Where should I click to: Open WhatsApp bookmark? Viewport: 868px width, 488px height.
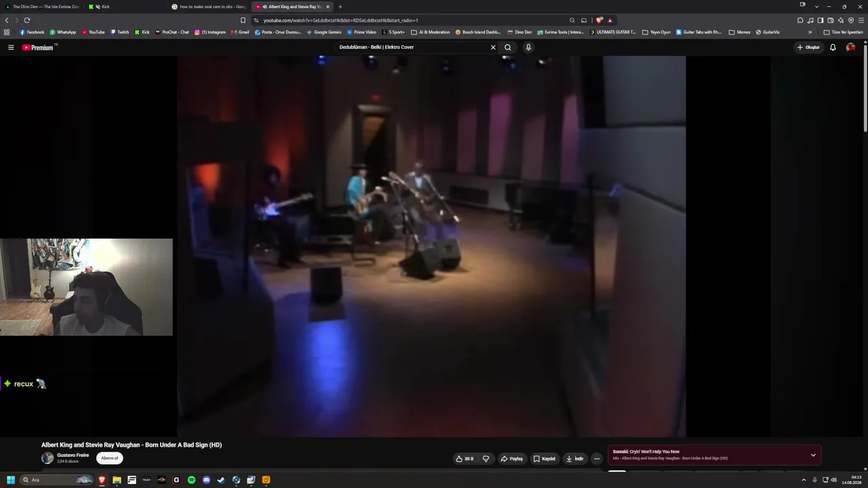[62, 32]
